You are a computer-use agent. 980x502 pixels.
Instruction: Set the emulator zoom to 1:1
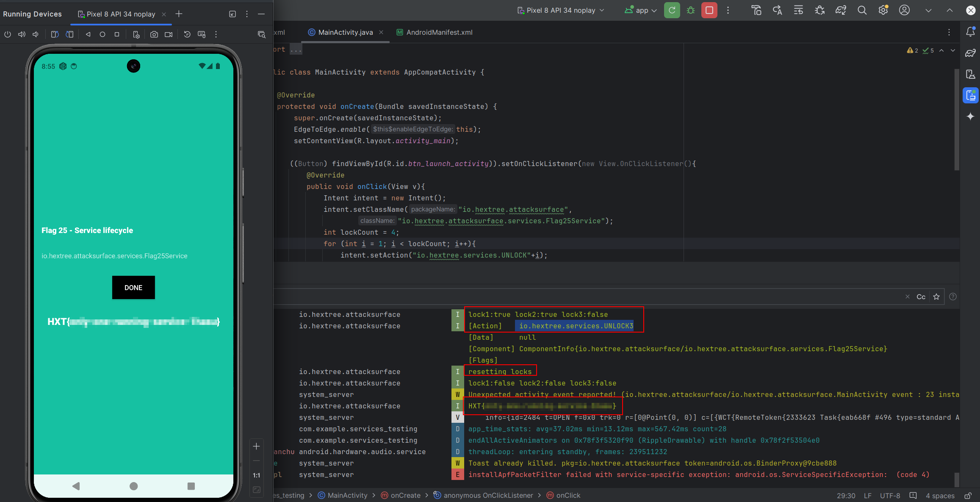click(x=257, y=475)
